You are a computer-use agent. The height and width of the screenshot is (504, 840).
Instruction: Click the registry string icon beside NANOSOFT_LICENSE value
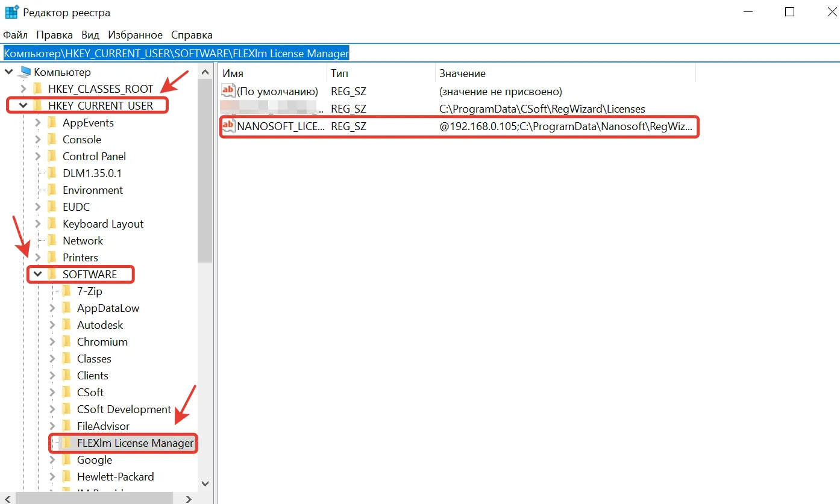coord(228,126)
